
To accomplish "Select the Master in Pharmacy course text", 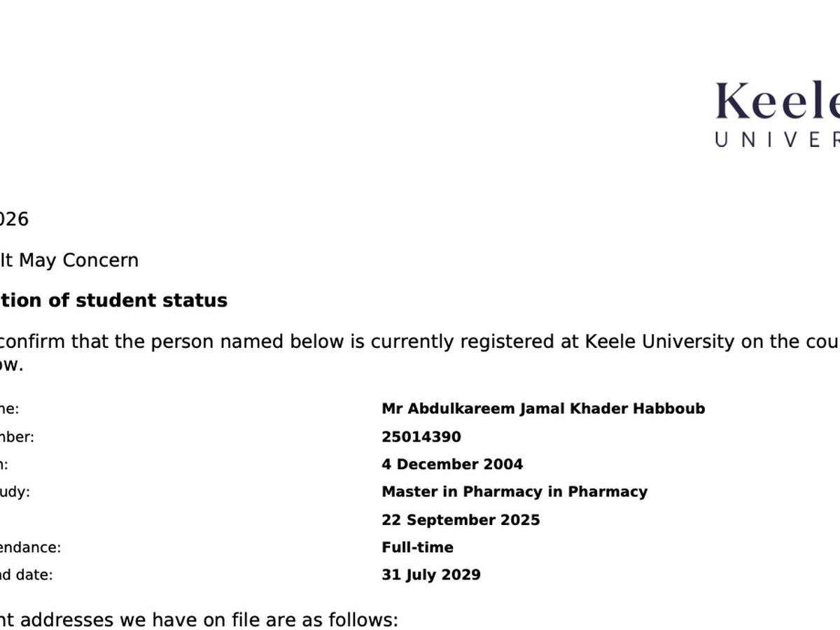I will [514, 492].
